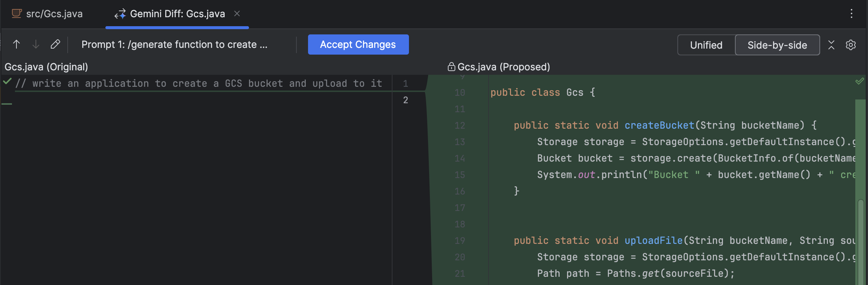Click the Accept Changes button
This screenshot has width=868, height=285.
click(x=358, y=44)
